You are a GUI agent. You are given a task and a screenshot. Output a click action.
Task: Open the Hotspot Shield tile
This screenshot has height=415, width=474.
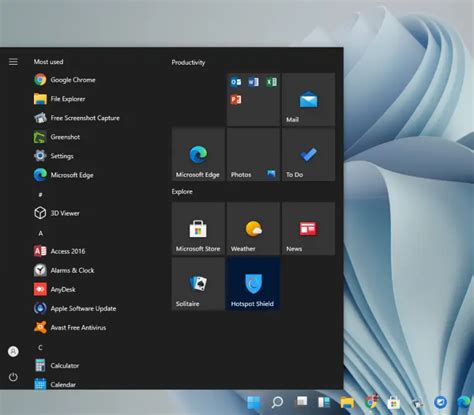[253, 284]
